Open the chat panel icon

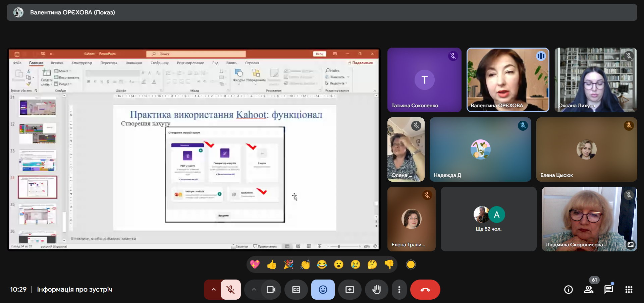click(x=608, y=290)
